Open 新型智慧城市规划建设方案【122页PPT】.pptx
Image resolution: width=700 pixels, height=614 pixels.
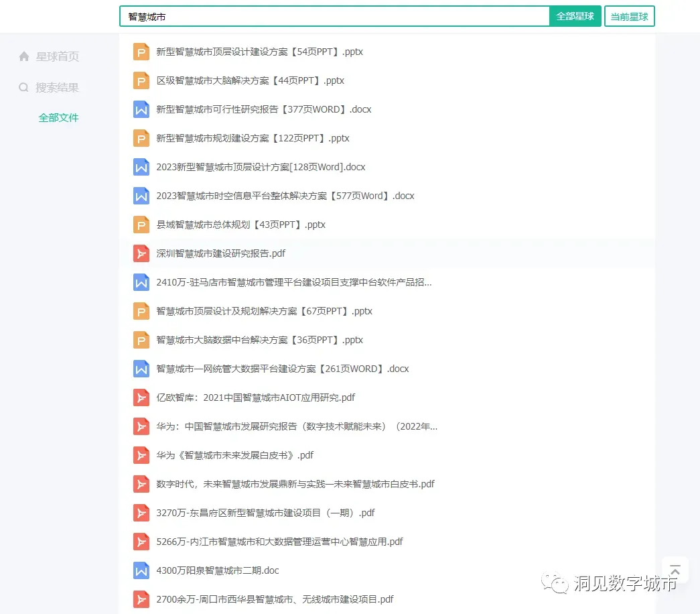pyautogui.click(x=253, y=138)
